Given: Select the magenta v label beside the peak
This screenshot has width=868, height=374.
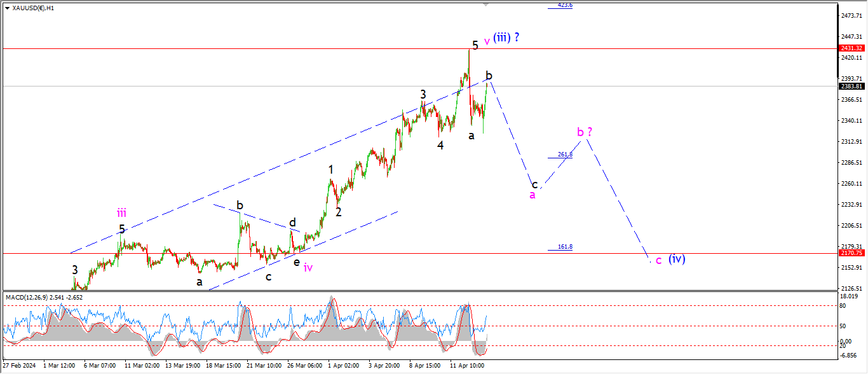Looking at the screenshot, I should click(x=487, y=41).
